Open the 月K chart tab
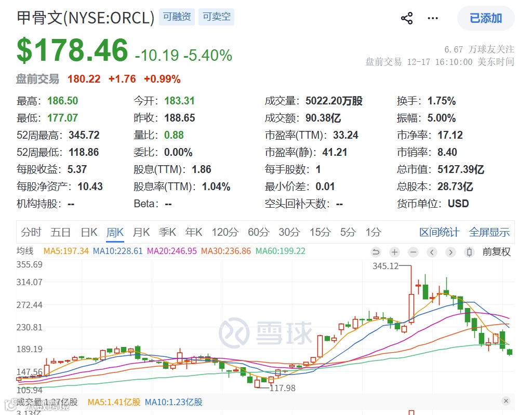The height and width of the screenshot is (415, 532). pyautogui.click(x=141, y=232)
